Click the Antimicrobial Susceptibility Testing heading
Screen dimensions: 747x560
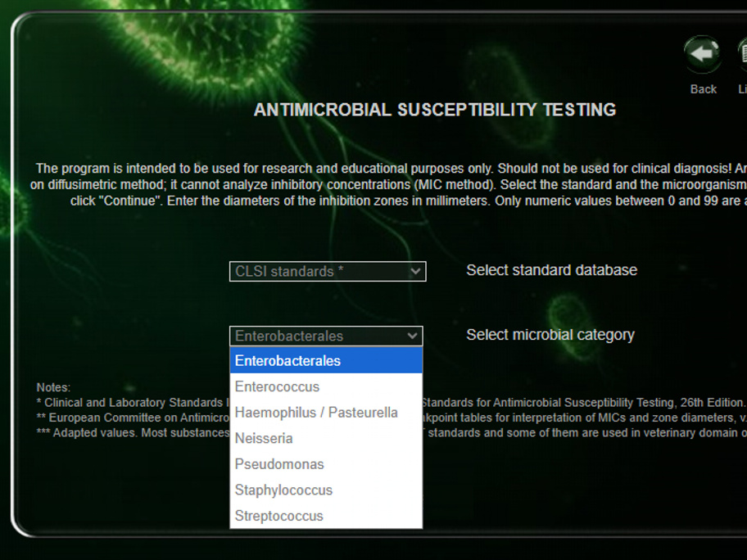click(x=435, y=110)
